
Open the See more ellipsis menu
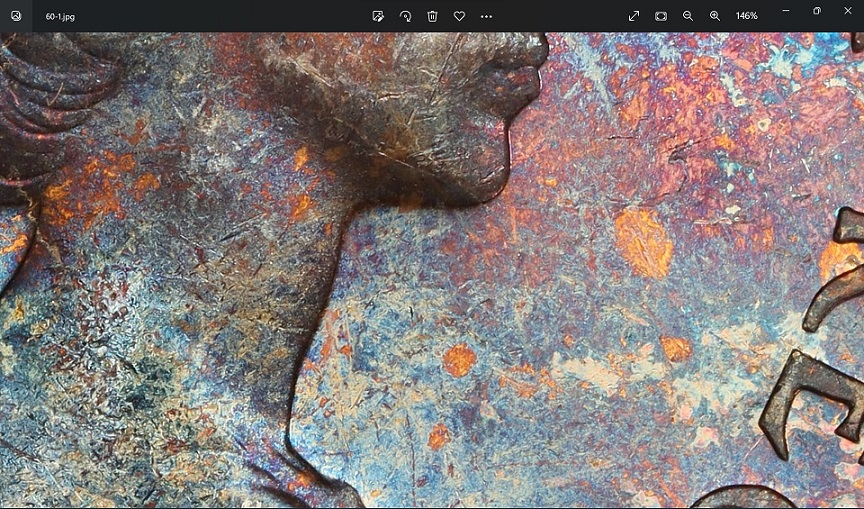click(486, 17)
